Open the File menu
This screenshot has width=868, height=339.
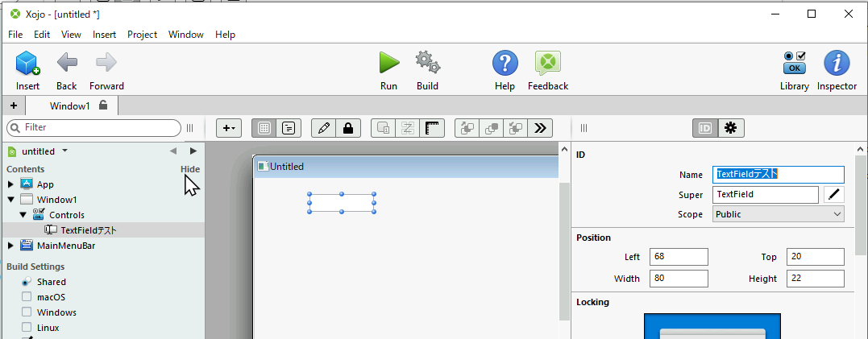(x=15, y=35)
